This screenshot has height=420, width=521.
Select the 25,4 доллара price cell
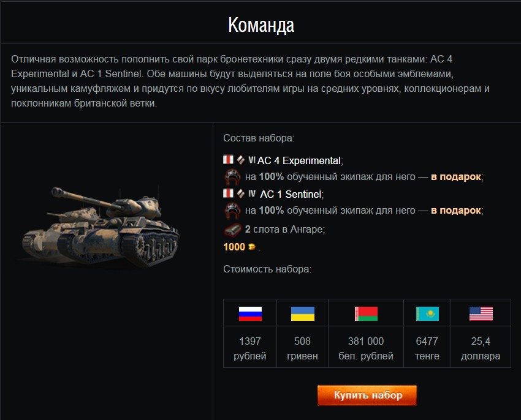point(481,347)
